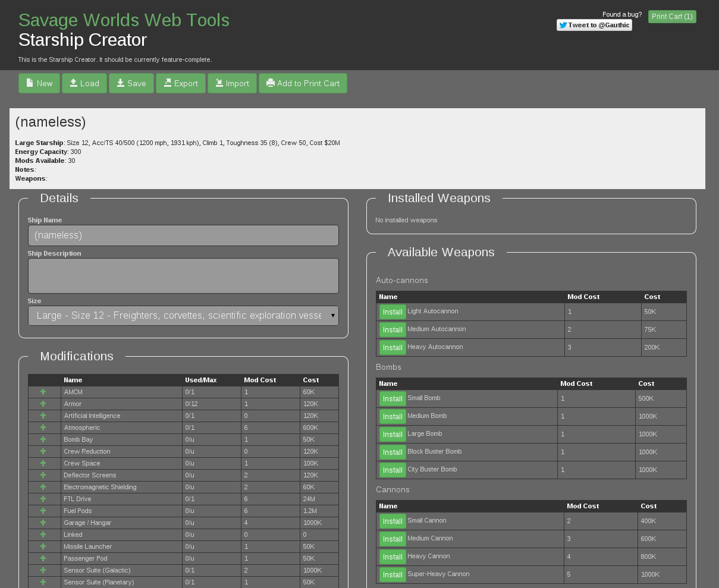Focus the Ship Name input field
Viewport: 719px width, 588px height.
(183, 235)
